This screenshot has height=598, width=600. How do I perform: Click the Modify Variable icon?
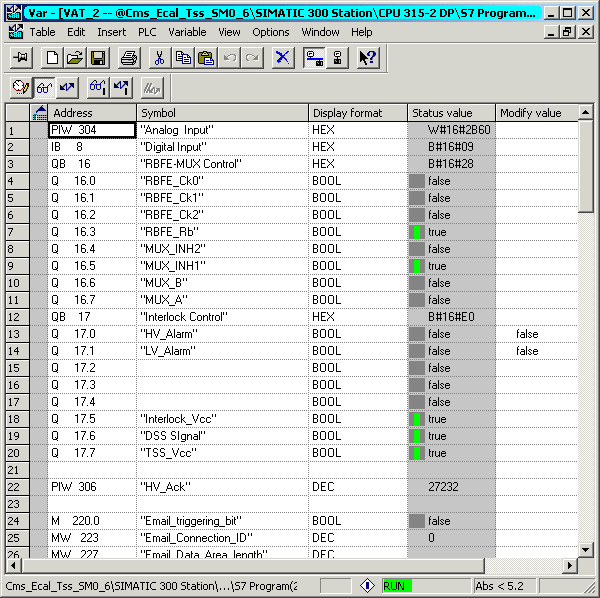67,88
